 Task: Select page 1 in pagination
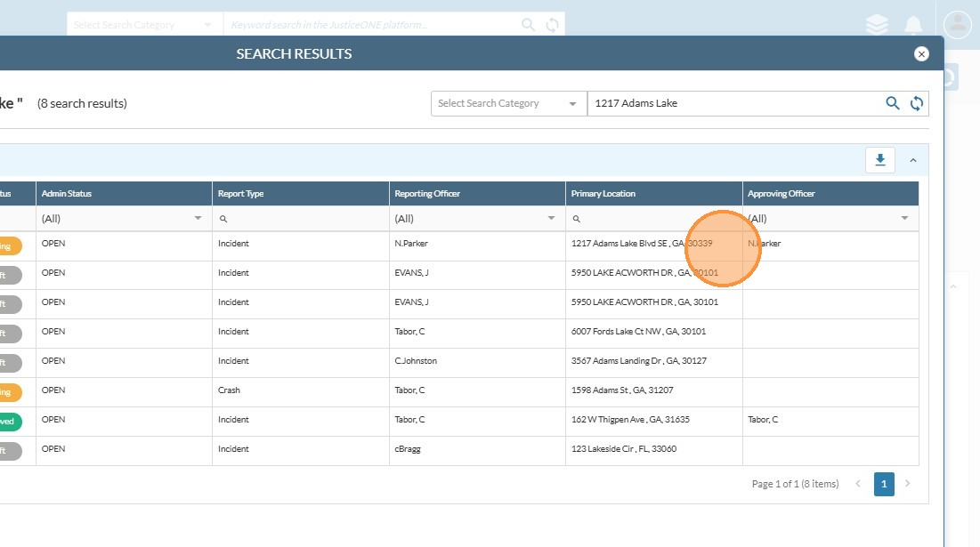click(x=884, y=484)
